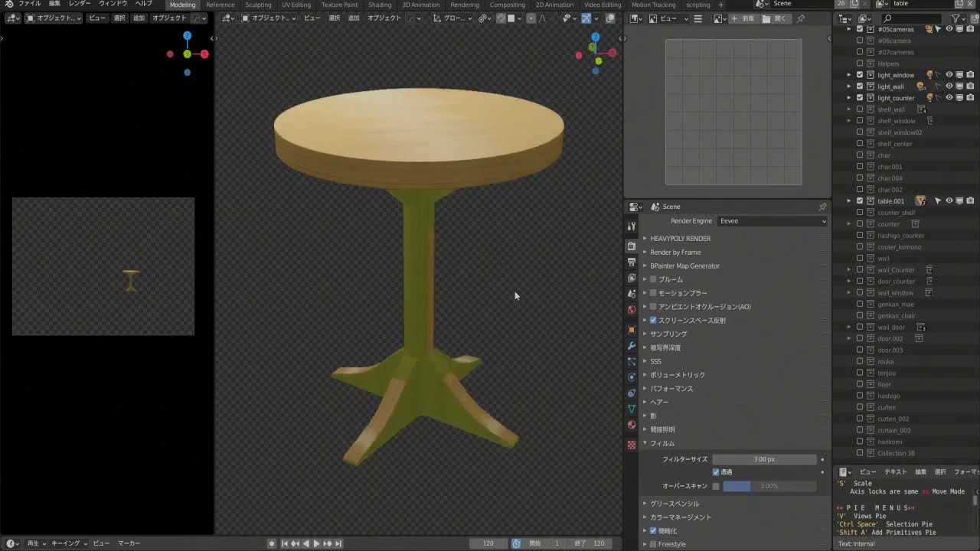Enable the ブルーム (Bloom) checkbox
980x551 pixels.
pos(653,279)
